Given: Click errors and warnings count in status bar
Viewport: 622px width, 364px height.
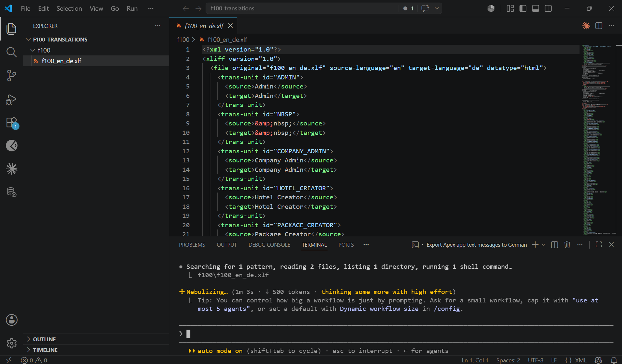Looking at the screenshot, I should [34, 360].
